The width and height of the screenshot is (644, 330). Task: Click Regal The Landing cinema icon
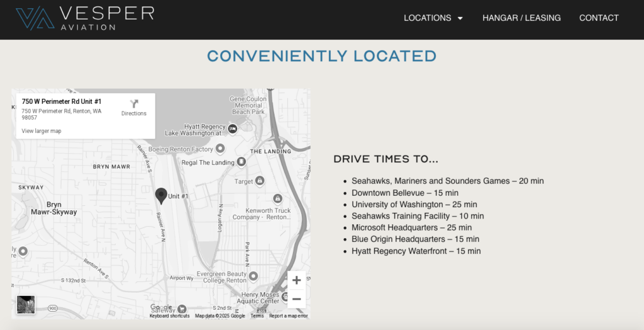241,162
